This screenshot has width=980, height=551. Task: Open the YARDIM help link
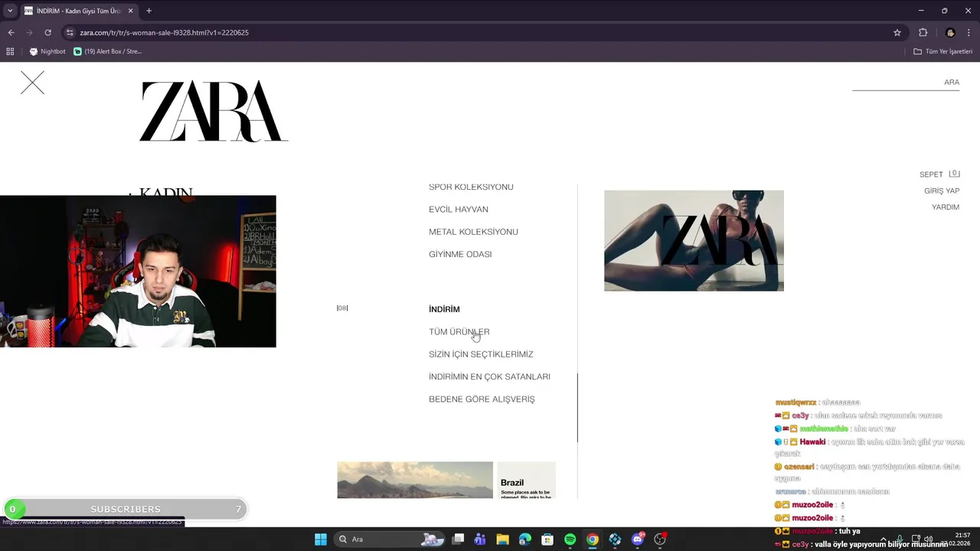(946, 207)
